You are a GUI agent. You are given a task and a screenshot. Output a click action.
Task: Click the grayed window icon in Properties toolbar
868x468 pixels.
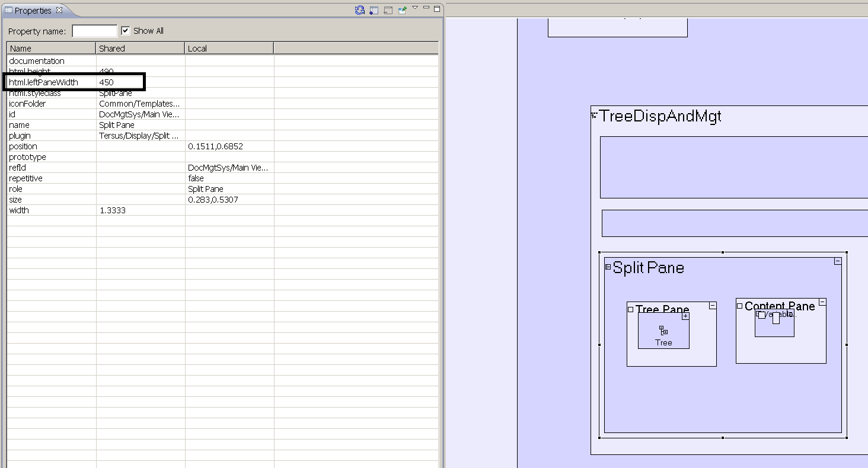[388, 10]
